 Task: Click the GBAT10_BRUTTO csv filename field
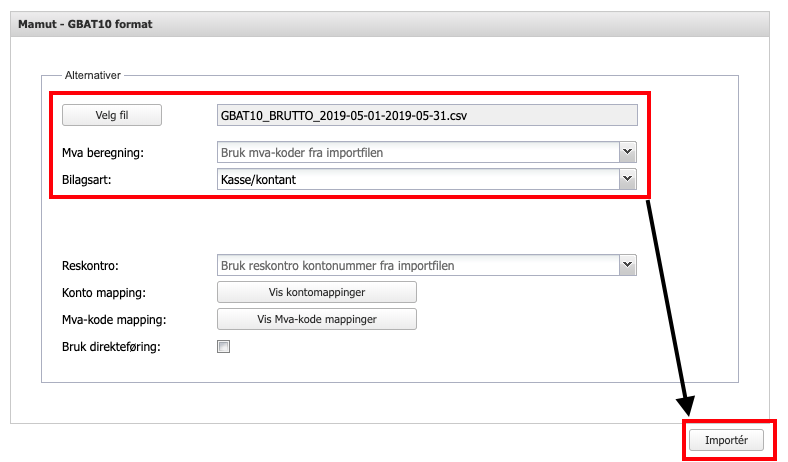coord(427,115)
